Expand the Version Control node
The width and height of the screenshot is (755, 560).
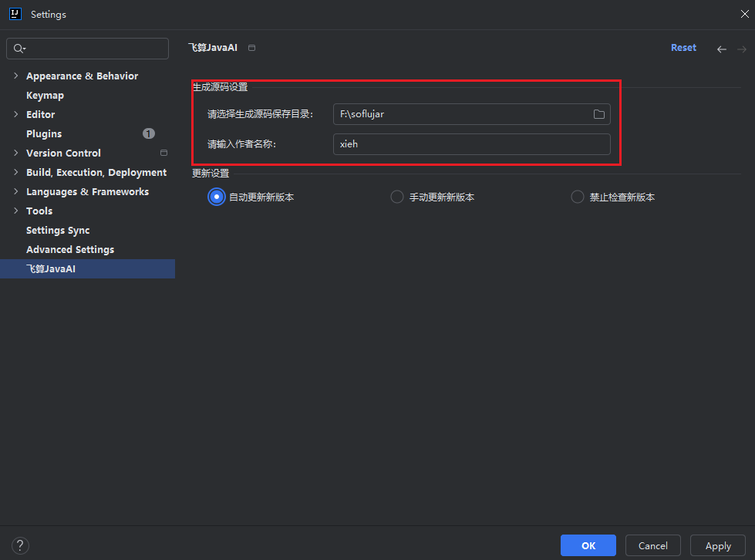tap(16, 153)
